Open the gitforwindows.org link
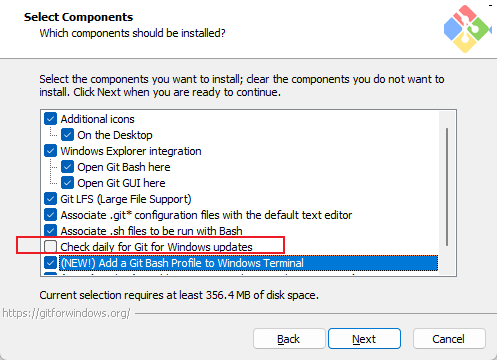This screenshot has height=360, width=497. (66, 313)
